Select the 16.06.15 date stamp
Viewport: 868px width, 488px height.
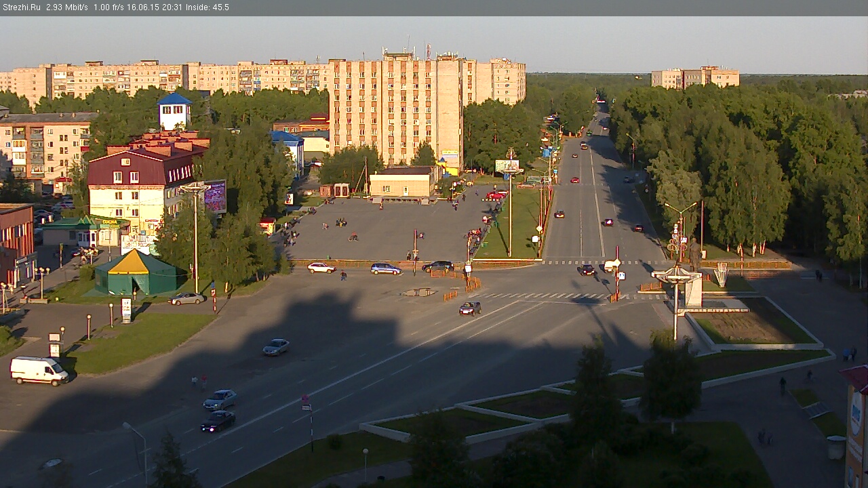click(142, 7)
